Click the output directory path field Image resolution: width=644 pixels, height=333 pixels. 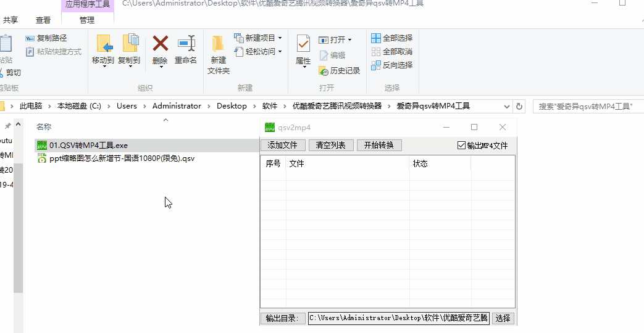click(x=399, y=318)
